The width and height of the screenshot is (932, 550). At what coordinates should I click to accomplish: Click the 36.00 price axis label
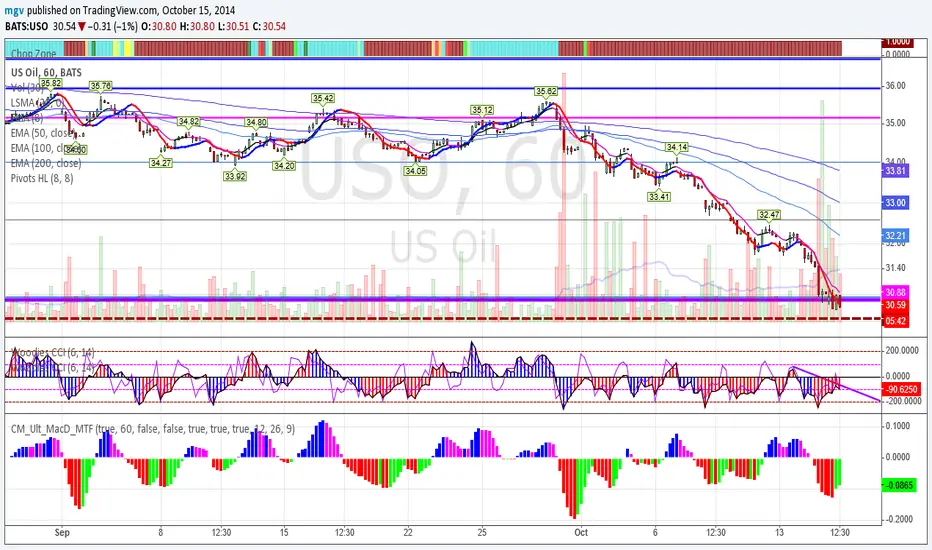pos(895,86)
